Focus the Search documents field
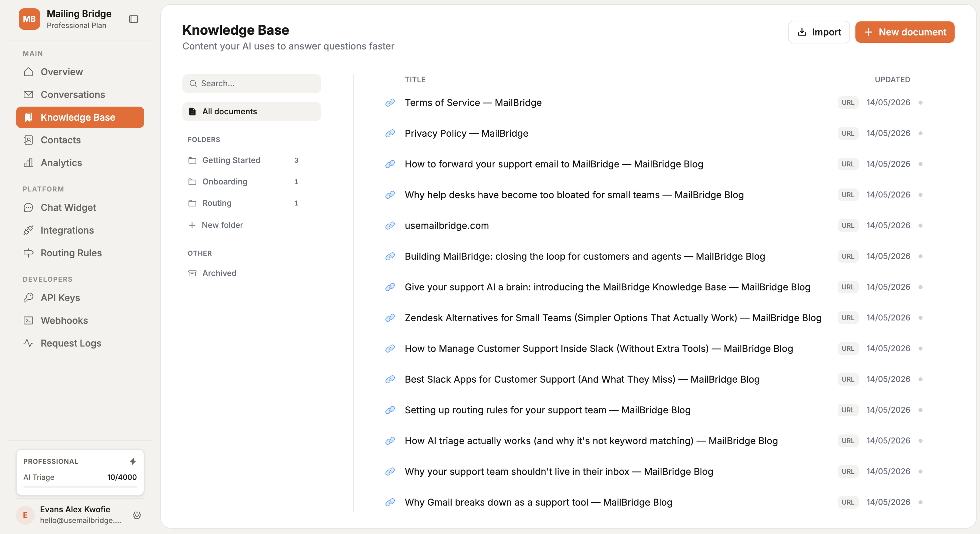The height and width of the screenshot is (534, 980). coord(252,83)
